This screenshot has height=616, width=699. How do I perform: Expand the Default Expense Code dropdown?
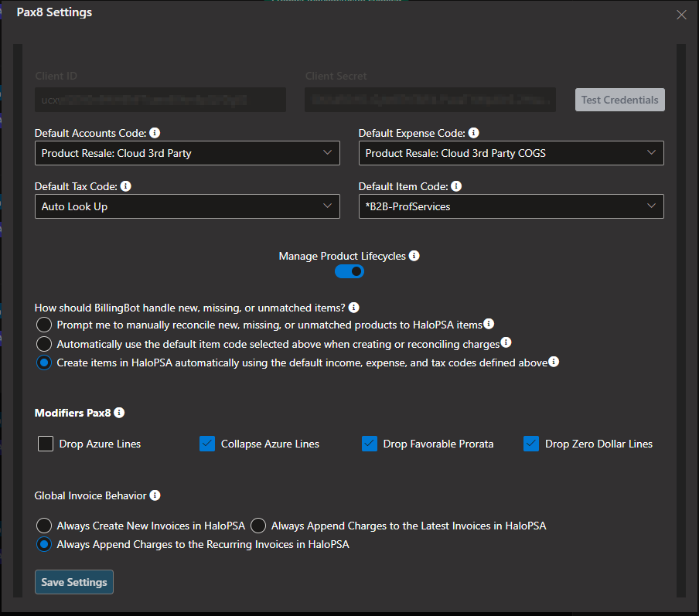click(511, 153)
